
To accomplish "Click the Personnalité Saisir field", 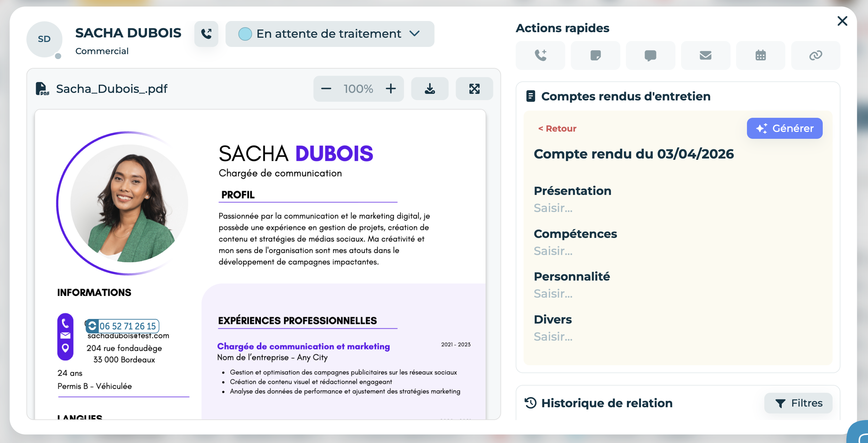I will [553, 294].
